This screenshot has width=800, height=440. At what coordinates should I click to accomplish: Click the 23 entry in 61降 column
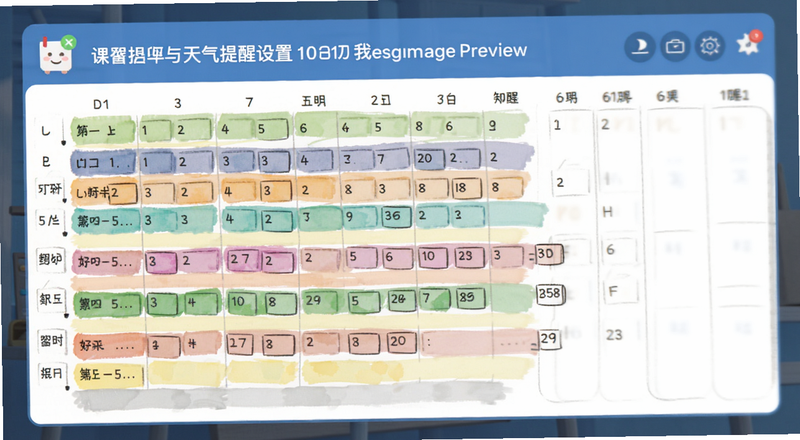pos(614,335)
